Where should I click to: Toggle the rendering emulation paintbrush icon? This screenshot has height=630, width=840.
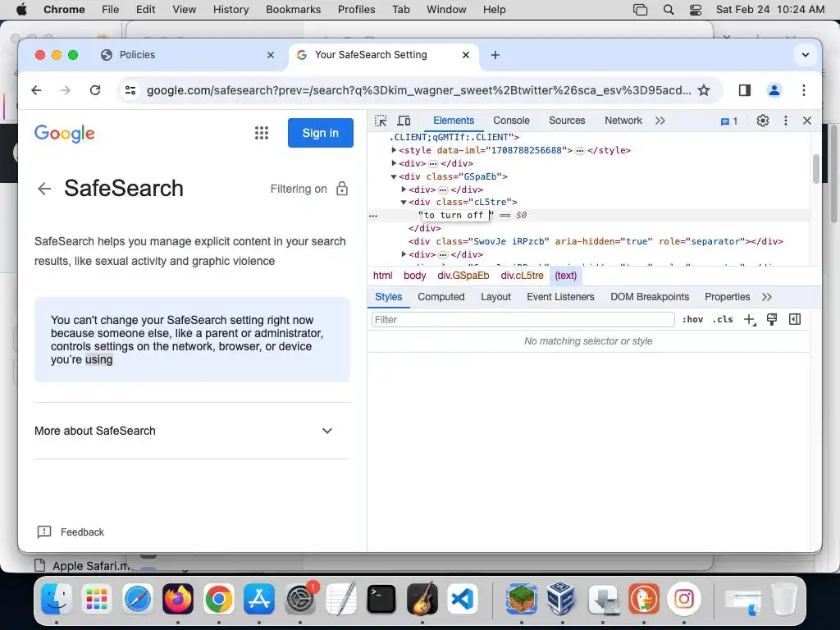(x=772, y=319)
